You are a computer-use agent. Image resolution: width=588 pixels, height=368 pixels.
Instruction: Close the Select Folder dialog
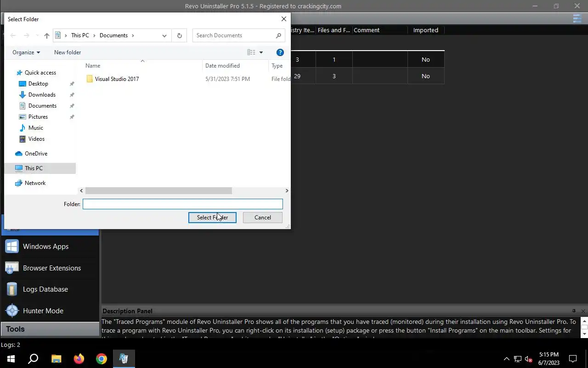284,19
